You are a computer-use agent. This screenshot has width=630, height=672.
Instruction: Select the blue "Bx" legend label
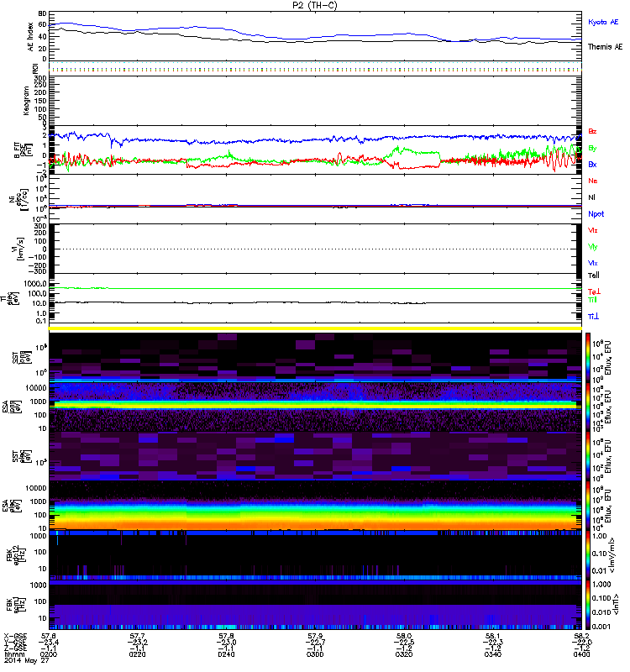(x=592, y=164)
